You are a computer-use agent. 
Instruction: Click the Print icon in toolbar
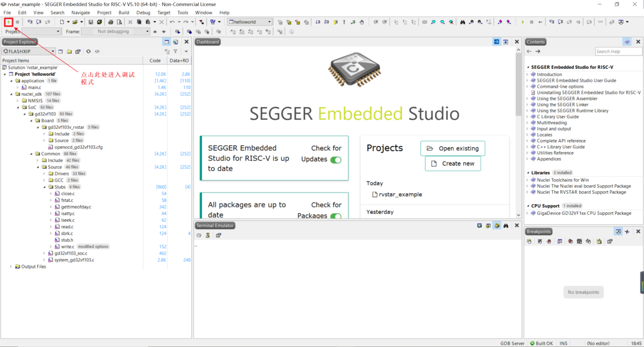(111, 22)
